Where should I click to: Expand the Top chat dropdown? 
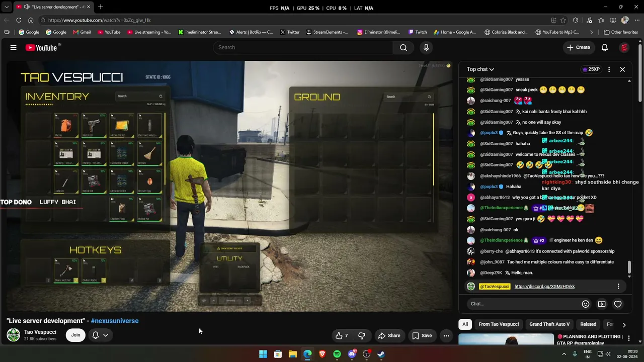480,69
